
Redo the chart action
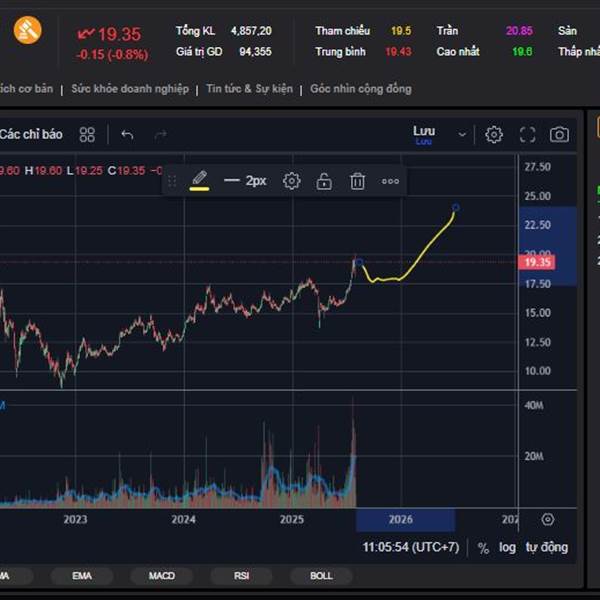(160, 135)
